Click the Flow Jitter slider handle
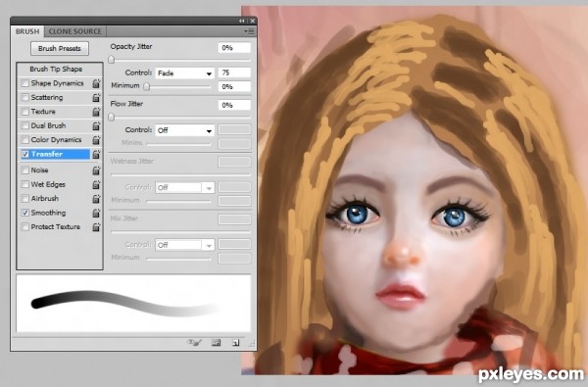 point(112,117)
